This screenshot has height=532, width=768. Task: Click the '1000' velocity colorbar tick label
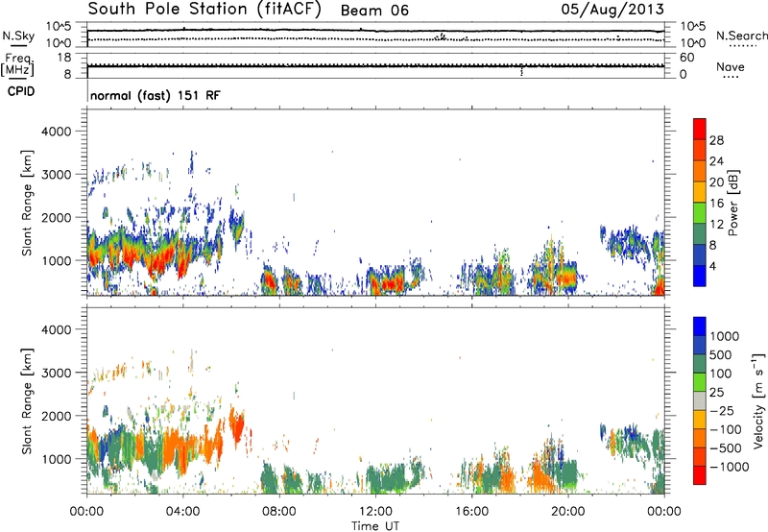pyautogui.click(x=725, y=336)
